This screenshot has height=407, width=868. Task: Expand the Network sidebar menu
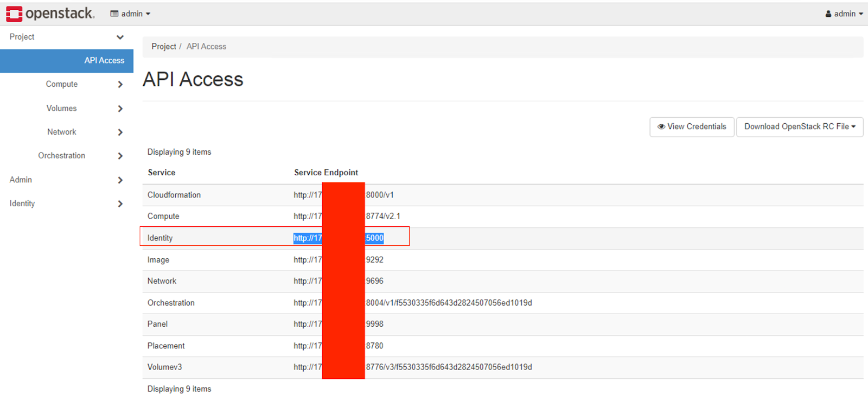[67, 132]
